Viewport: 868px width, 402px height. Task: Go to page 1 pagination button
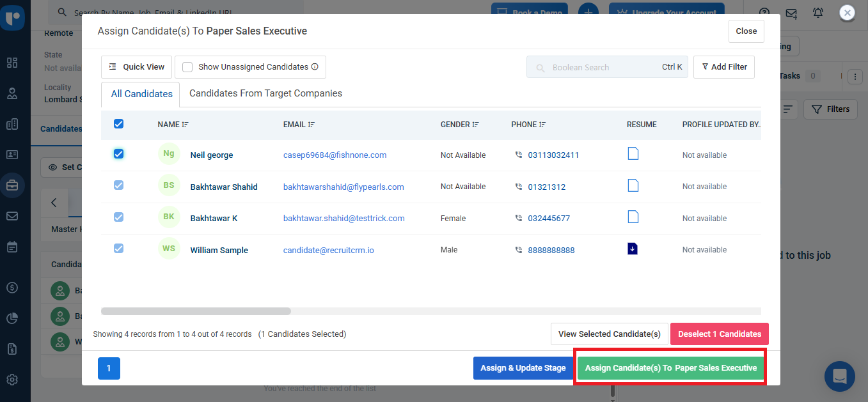109,368
